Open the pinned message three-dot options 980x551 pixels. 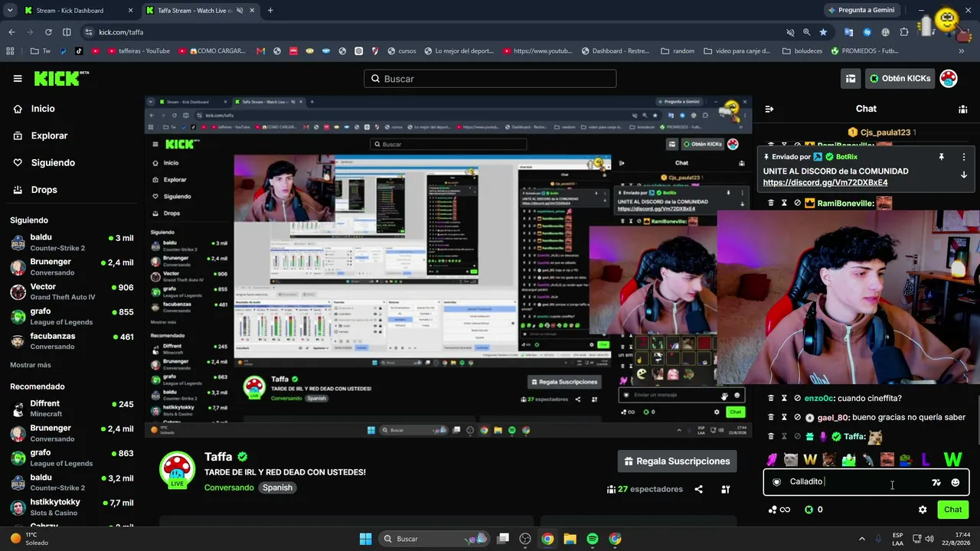coord(964,157)
